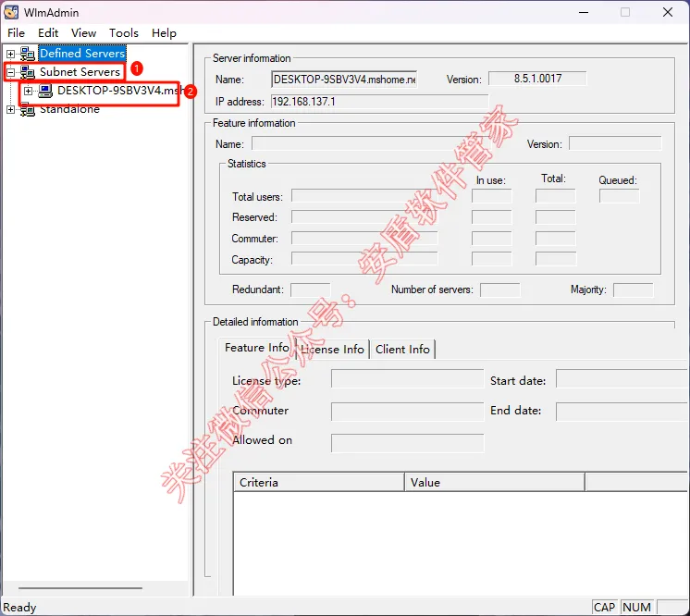Click the Commuter In use field
This screenshot has width=690, height=616.
tap(491, 238)
